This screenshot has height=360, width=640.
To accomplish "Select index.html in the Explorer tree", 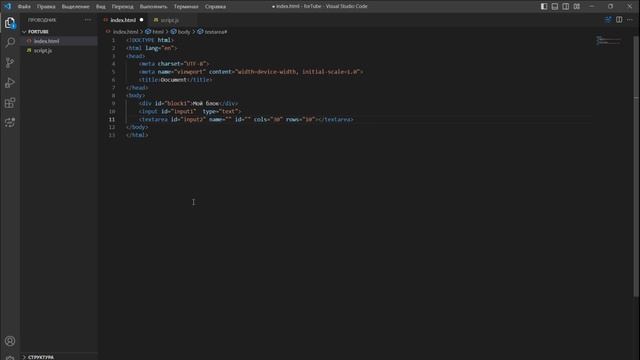I will tap(46, 41).
